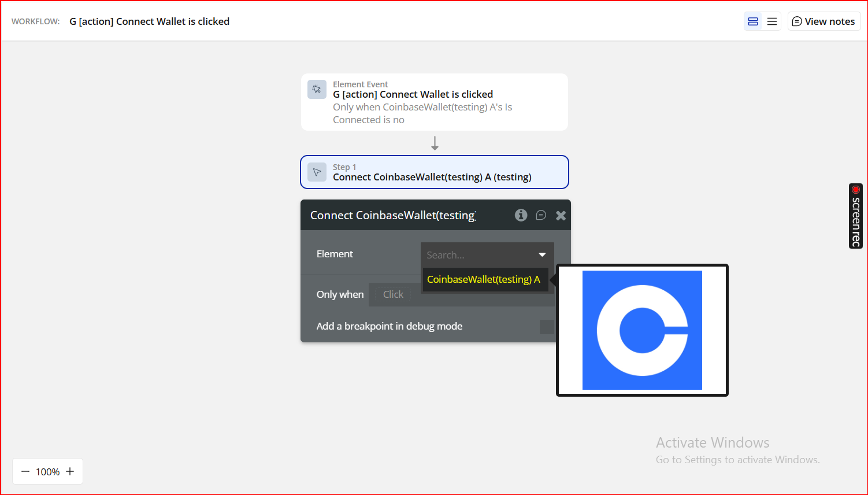Open the comment icon in the property panel

(541, 215)
